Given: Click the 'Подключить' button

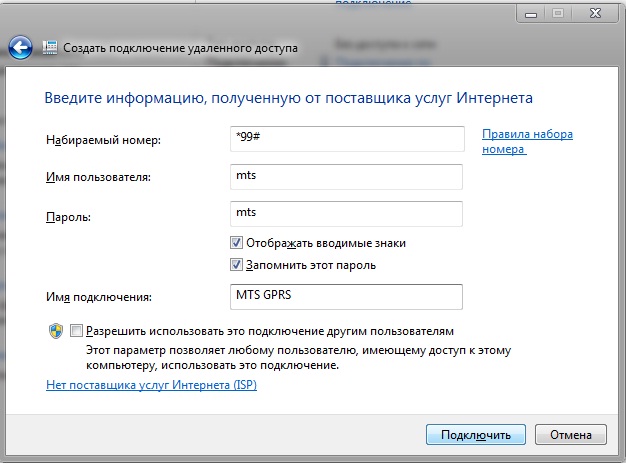Looking at the screenshot, I should (475, 434).
